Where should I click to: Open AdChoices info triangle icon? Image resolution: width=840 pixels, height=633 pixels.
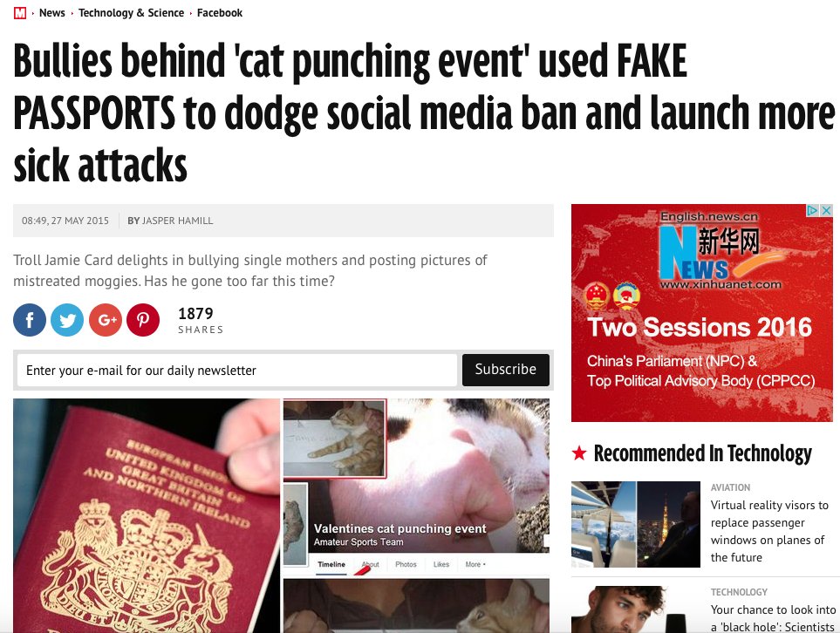813,210
